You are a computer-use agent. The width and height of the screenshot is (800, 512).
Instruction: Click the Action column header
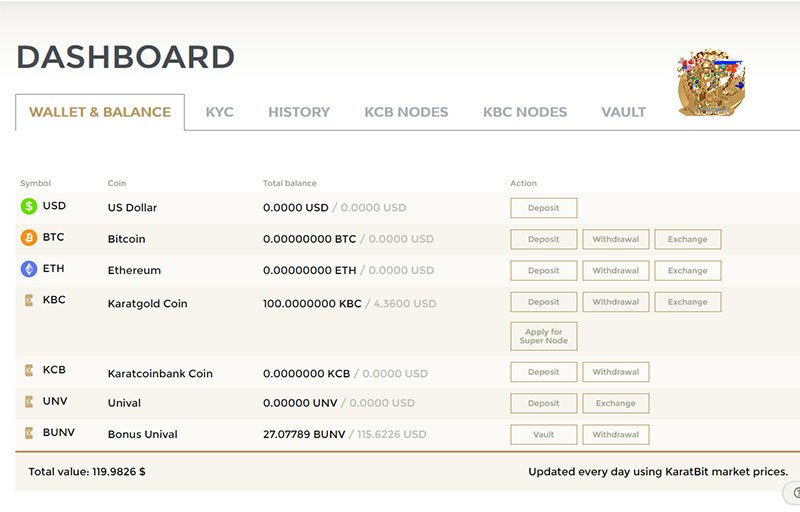coord(523,183)
